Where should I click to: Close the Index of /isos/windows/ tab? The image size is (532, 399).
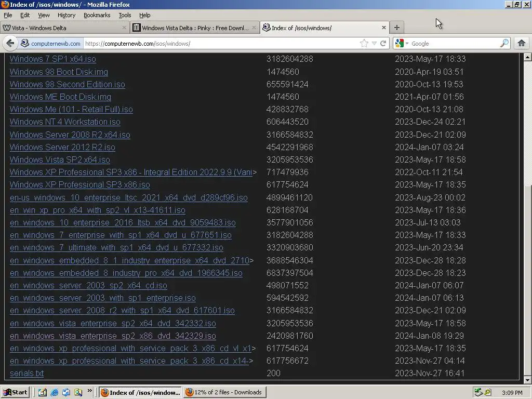[384, 28]
